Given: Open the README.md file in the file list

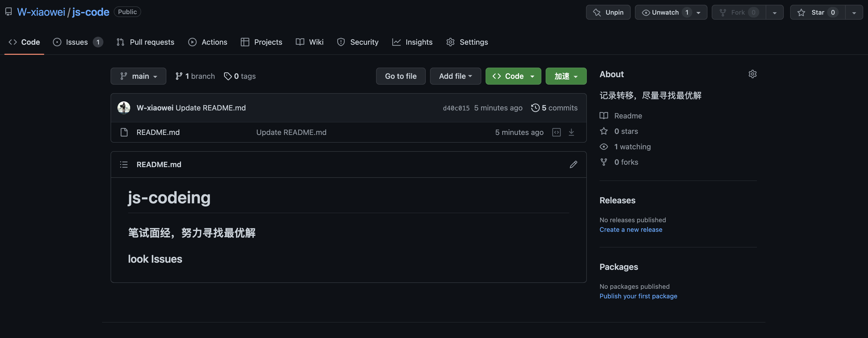Looking at the screenshot, I should click(158, 133).
